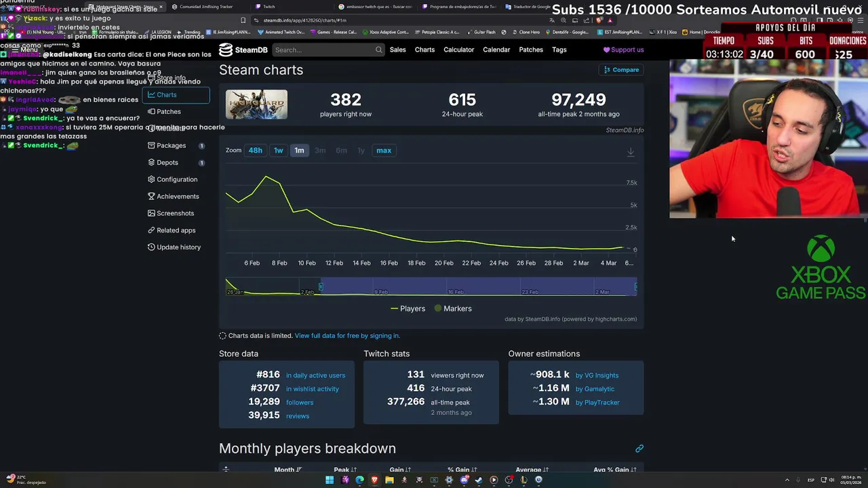868x488 pixels.
Task: Select the 1w zoom range
Action: (278, 150)
